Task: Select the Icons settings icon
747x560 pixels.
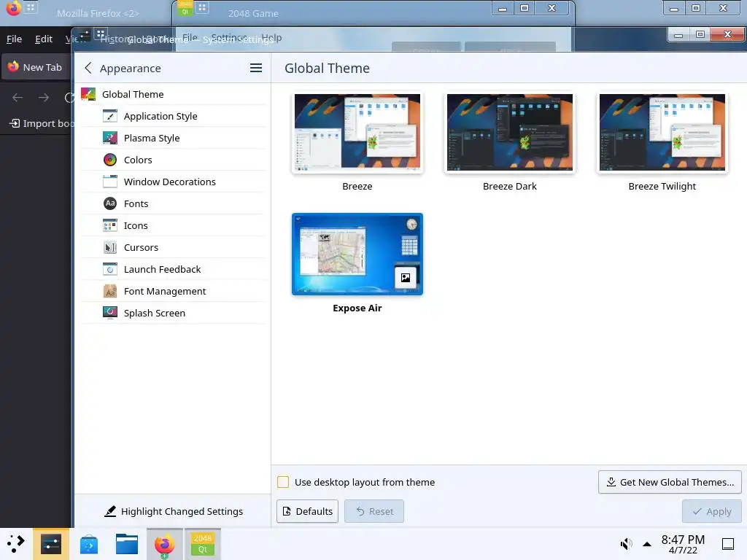Action: (x=110, y=226)
